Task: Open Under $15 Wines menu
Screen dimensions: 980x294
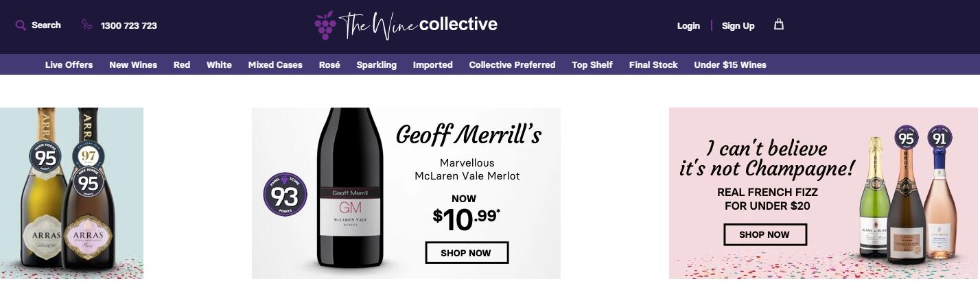Action: pos(730,65)
